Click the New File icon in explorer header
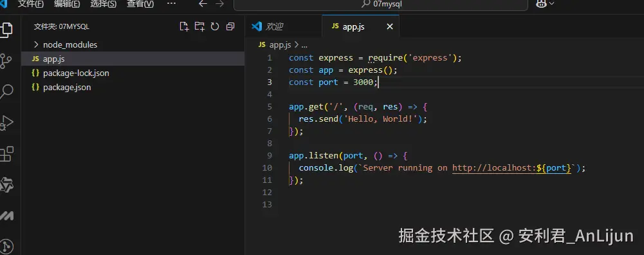 (185, 27)
